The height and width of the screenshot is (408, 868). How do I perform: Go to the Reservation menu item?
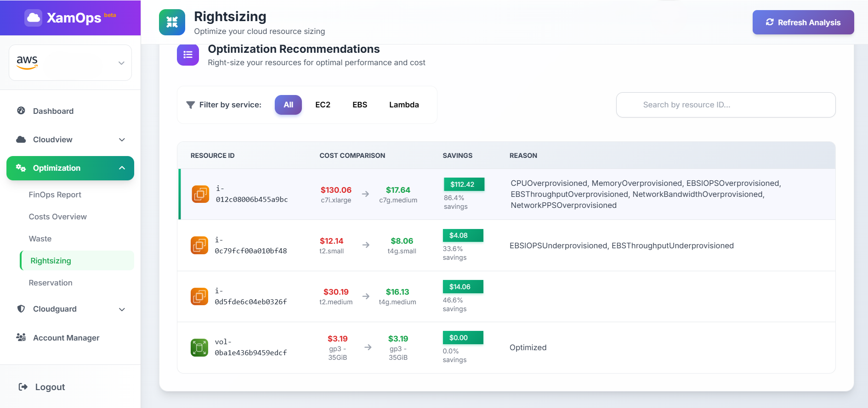51,283
